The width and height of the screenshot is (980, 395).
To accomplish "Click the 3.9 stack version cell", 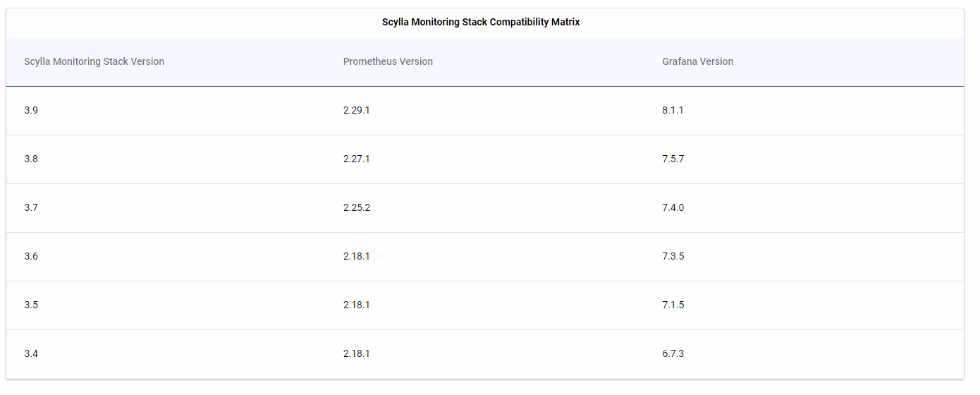I will point(31,110).
